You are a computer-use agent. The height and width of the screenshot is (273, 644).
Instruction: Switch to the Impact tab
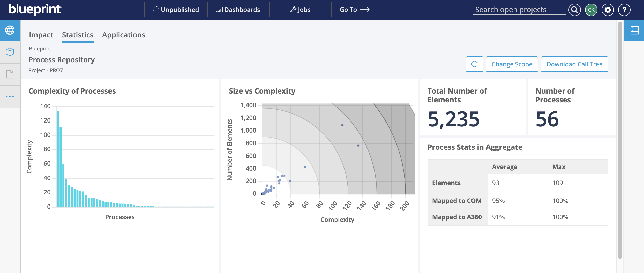click(x=41, y=35)
